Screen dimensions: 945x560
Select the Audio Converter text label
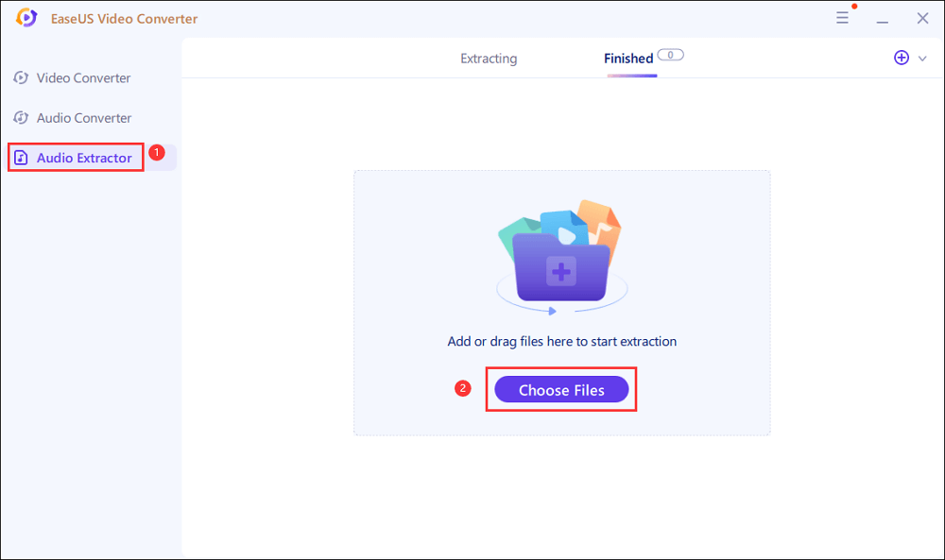pyautogui.click(x=84, y=118)
